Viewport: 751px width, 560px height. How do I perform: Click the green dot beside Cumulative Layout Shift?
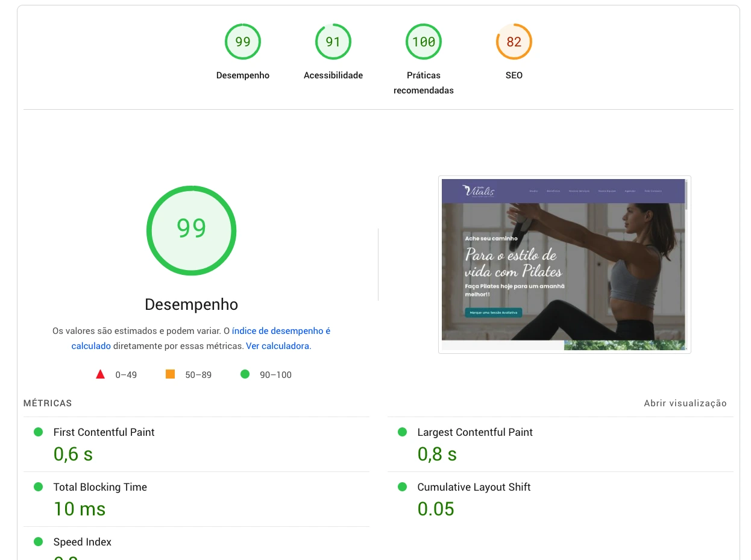click(403, 487)
